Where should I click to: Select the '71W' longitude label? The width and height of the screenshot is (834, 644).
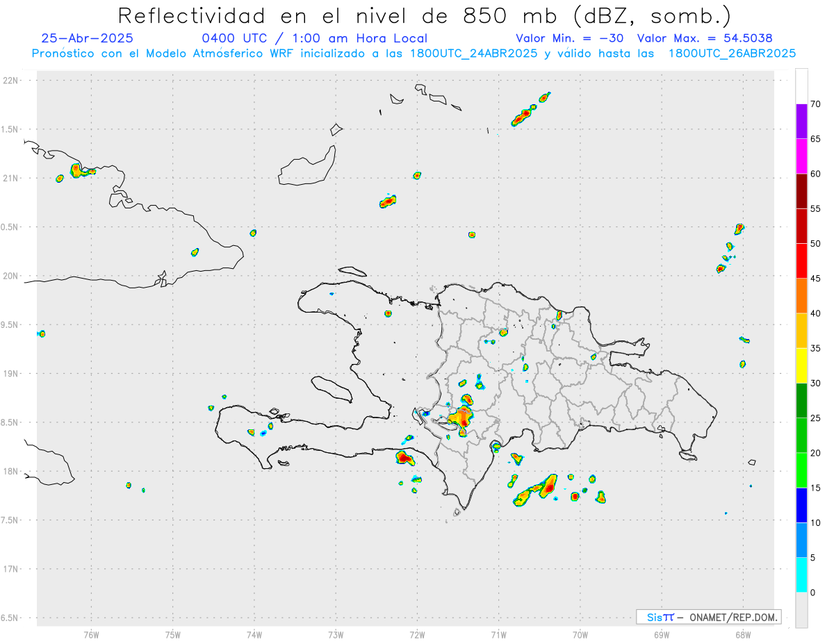[x=498, y=634]
